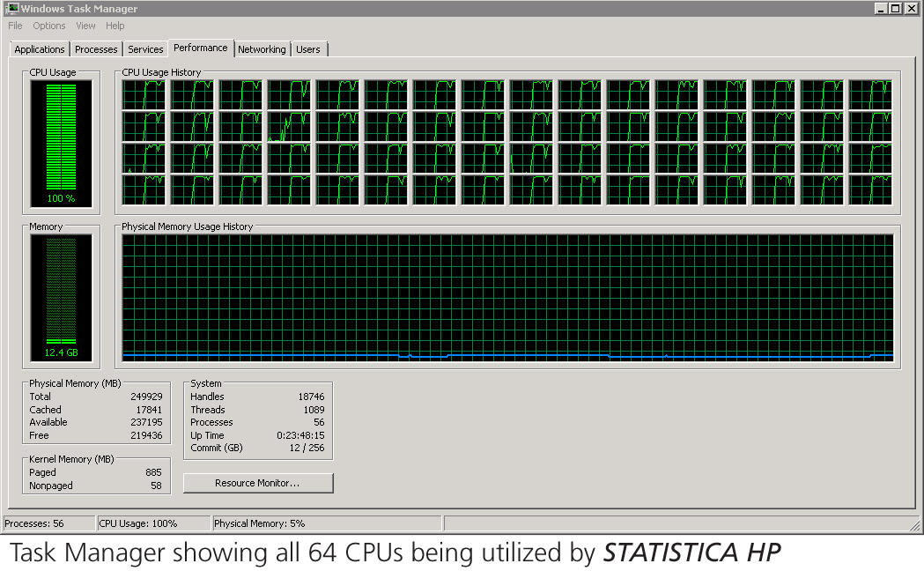Switch to the Processes tab
Screen dimensions: 924x571
[x=95, y=48]
